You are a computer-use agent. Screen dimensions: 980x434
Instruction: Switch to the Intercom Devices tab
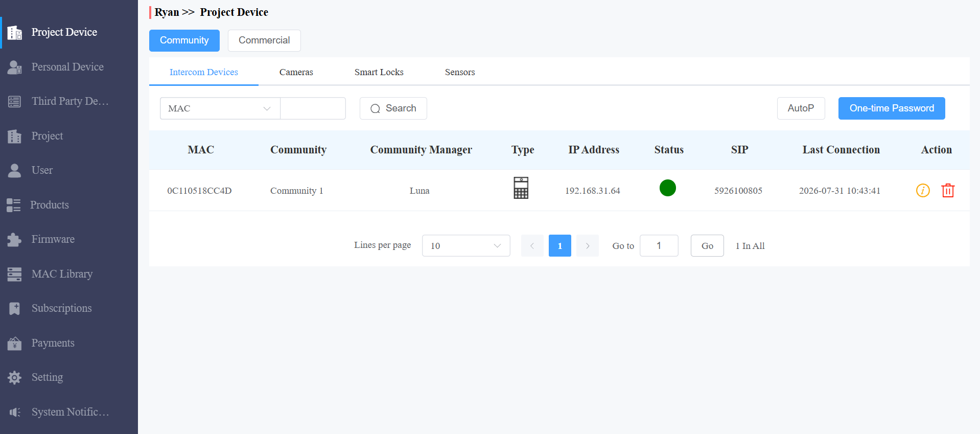click(204, 72)
